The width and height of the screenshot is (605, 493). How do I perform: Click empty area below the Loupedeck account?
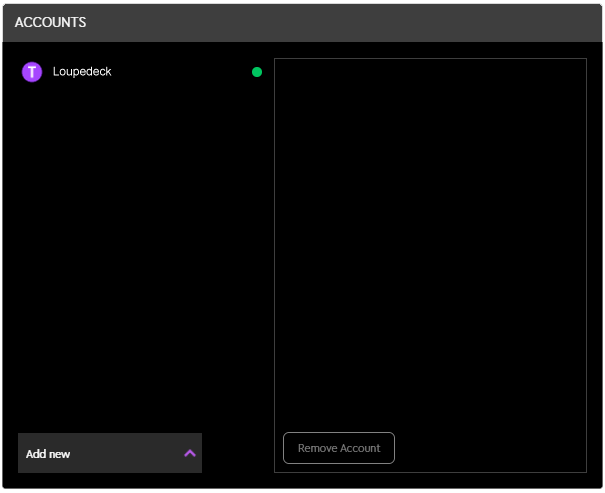click(140, 250)
